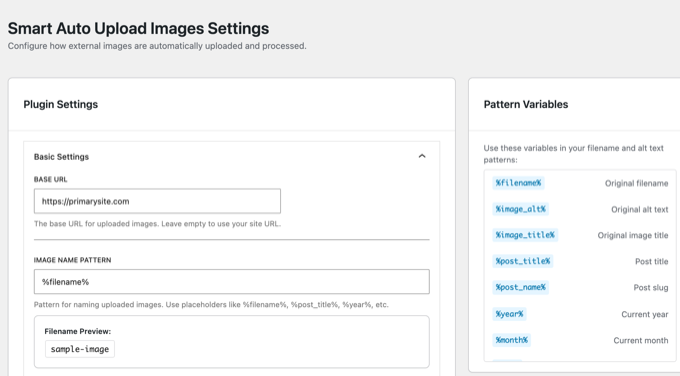Click the "Use these variables" instruction text
The width and height of the screenshot is (680, 376).
(x=573, y=154)
